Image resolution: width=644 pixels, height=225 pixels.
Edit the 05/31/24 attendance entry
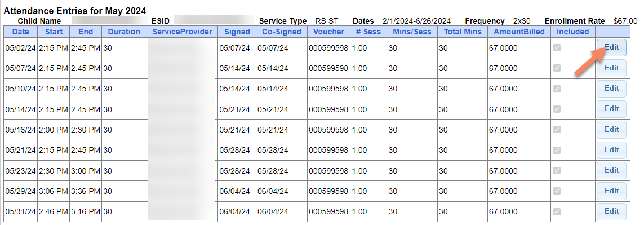[611, 211]
